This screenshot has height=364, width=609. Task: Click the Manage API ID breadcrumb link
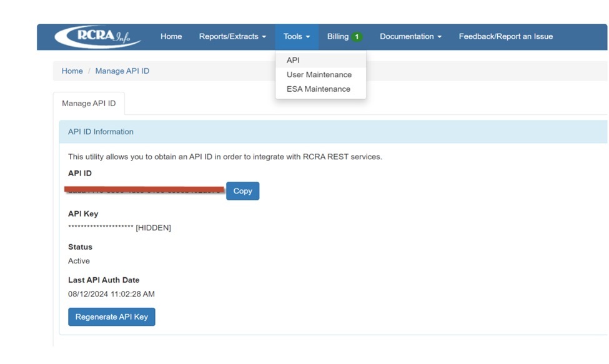tap(122, 71)
